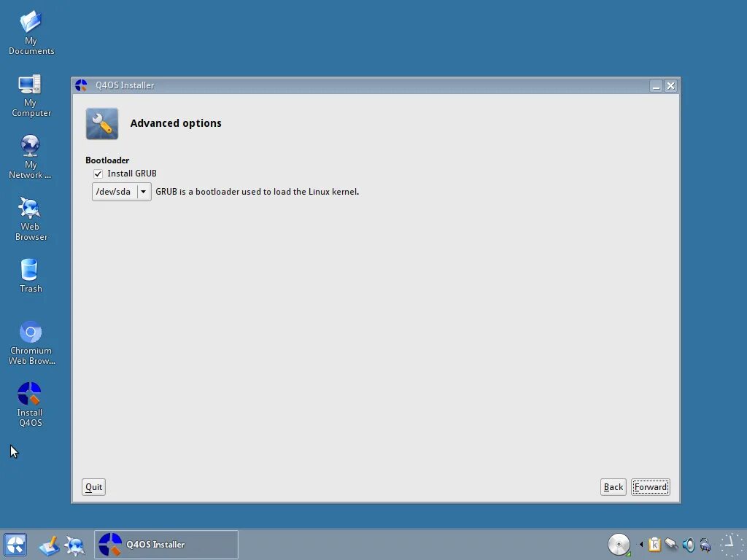
Task: Close the Q4OS Installer window
Action: 671,86
